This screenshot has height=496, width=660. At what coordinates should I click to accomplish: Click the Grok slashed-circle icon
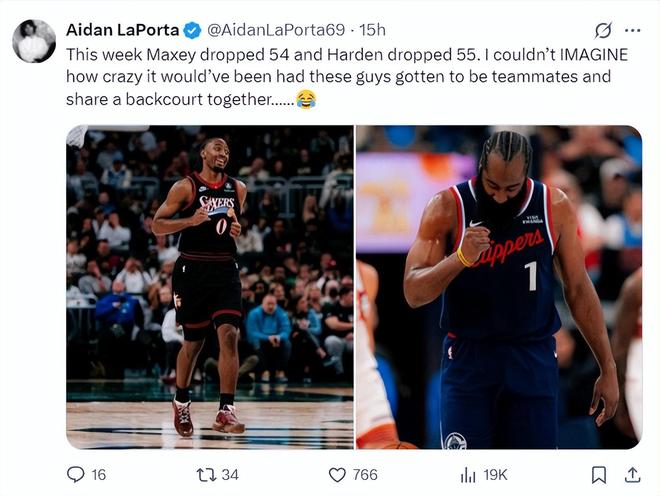click(603, 30)
